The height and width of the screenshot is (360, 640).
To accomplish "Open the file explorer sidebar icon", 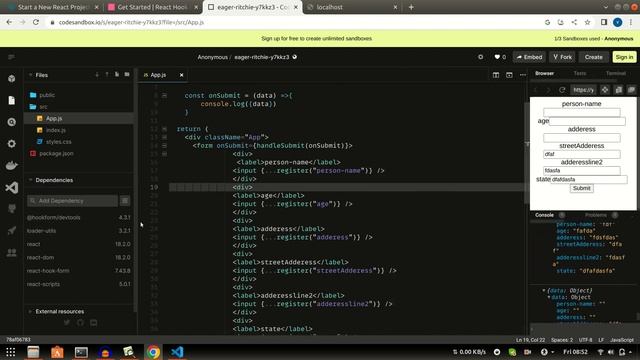I will (x=11, y=100).
